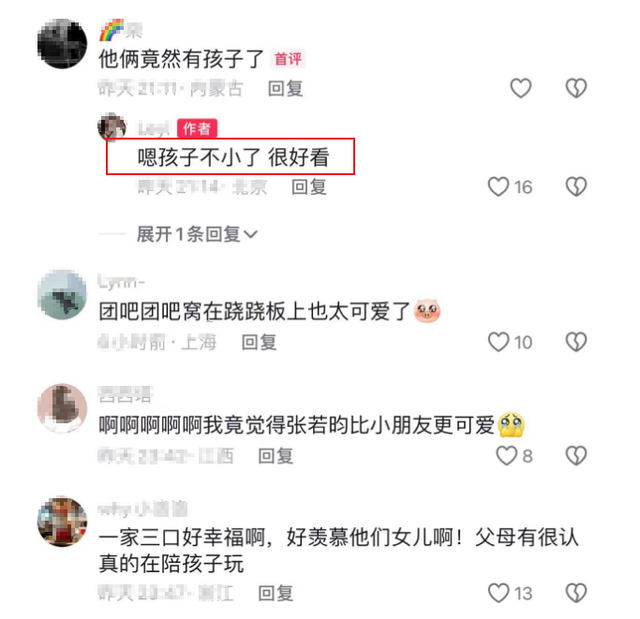Dislike the 跷跷板 comment from 上海
The width and height of the screenshot is (640, 619).
coord(576,342)
